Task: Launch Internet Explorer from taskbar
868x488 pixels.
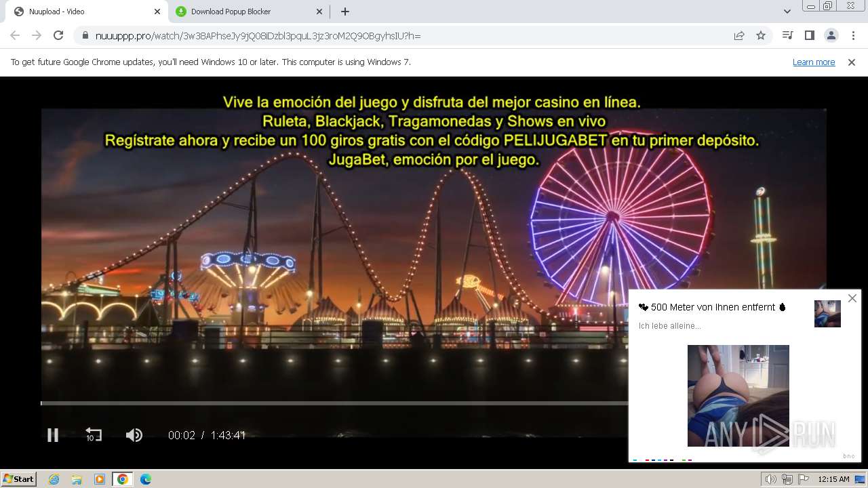Action: coord(54,479)
